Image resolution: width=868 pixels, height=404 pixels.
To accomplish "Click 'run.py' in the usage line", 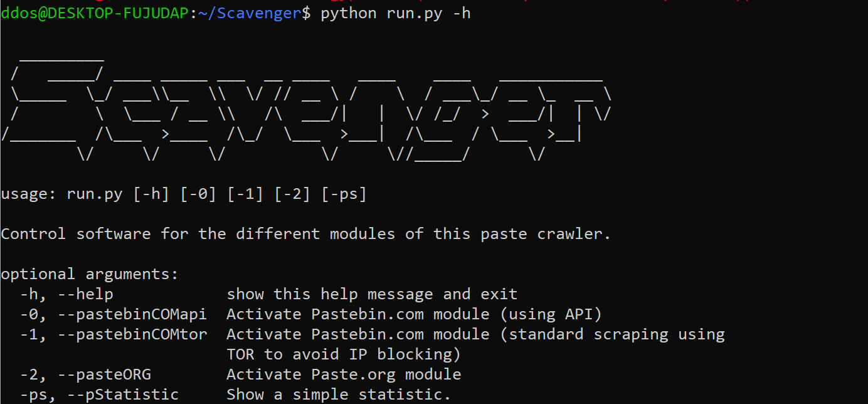I will pos(94,194).
